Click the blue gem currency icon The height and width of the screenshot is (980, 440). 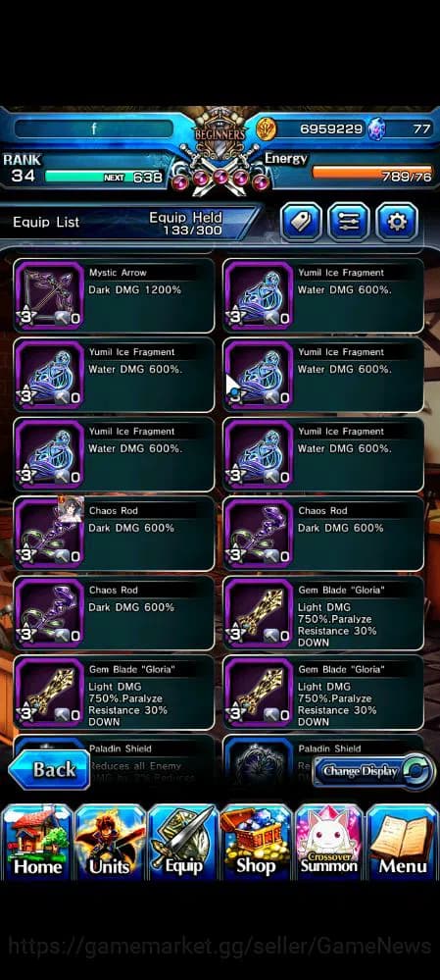coord(375,129)
